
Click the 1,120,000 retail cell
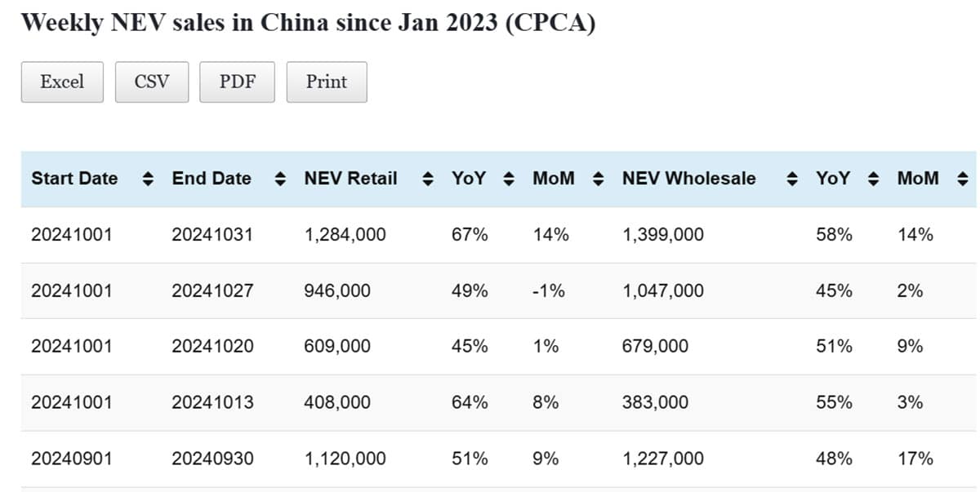coord(345,459)
